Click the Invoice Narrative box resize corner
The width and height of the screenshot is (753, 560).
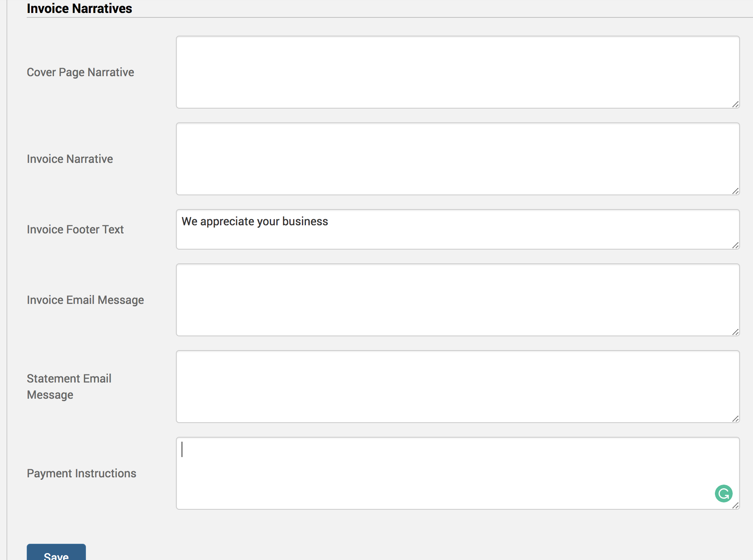[x=735, y=191]
